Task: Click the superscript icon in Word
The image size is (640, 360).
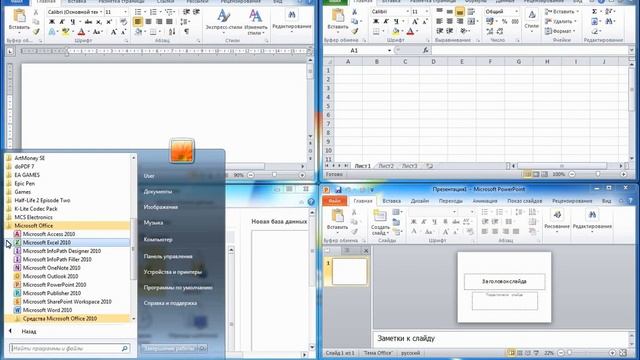Action: [x=109, y=22]
